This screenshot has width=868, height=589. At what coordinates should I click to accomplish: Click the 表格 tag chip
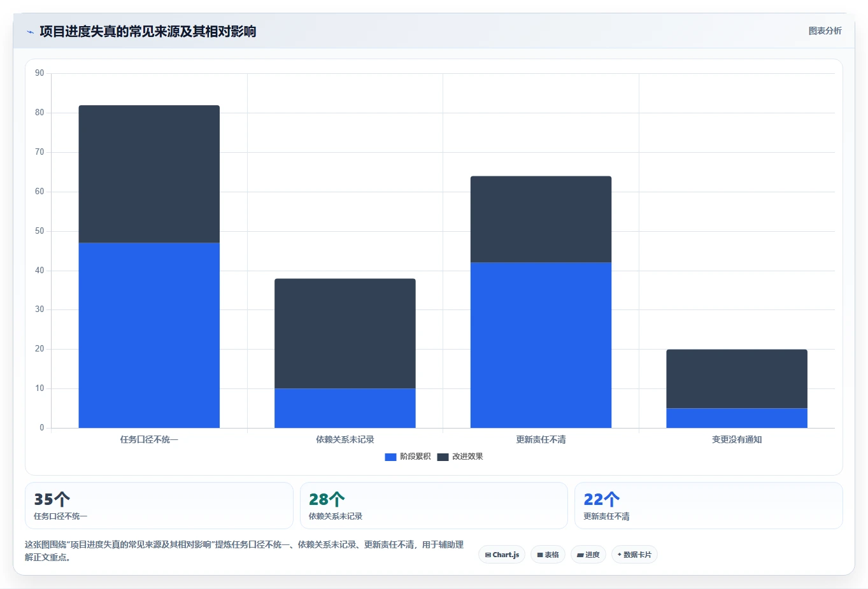point(548,555)
